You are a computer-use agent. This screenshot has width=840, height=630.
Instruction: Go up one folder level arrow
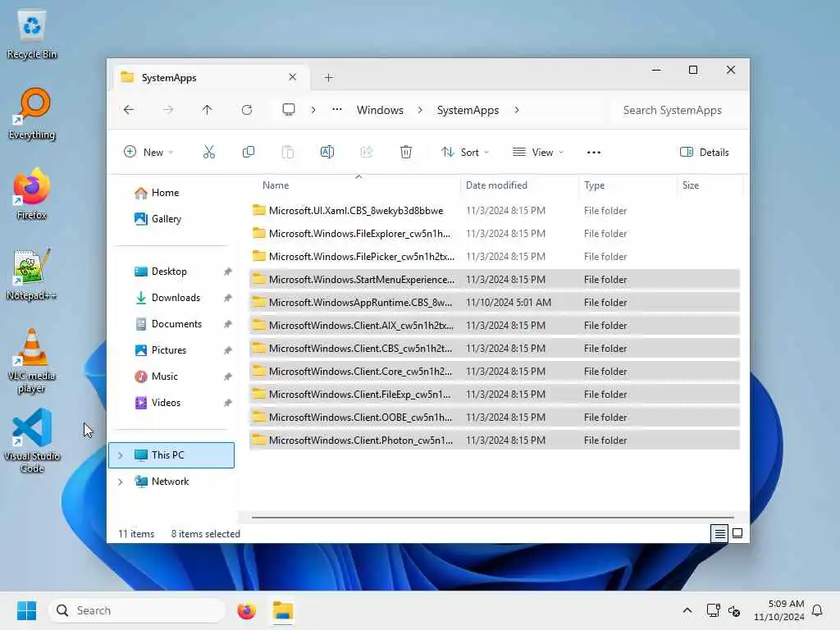click(x=208, y=110)
